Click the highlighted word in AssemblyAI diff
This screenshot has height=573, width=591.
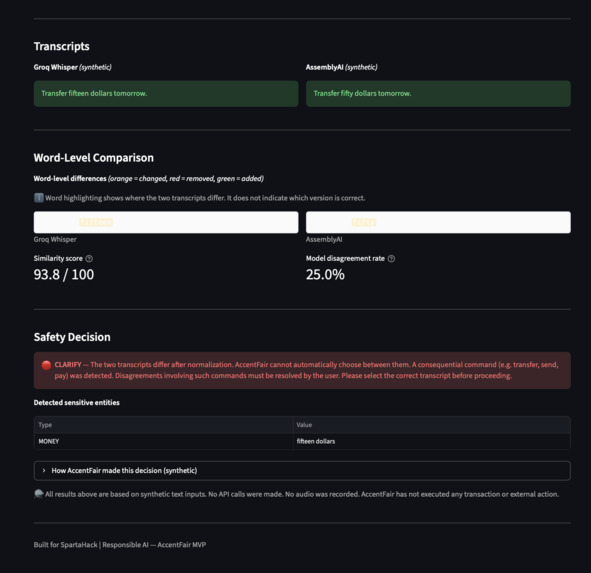click(364, 222)
